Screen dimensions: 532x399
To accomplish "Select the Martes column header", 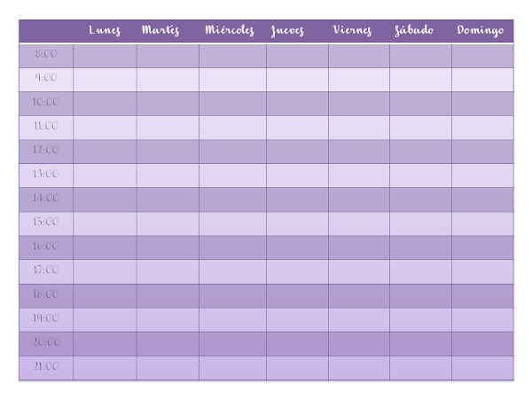I will [x=160, y=30].
